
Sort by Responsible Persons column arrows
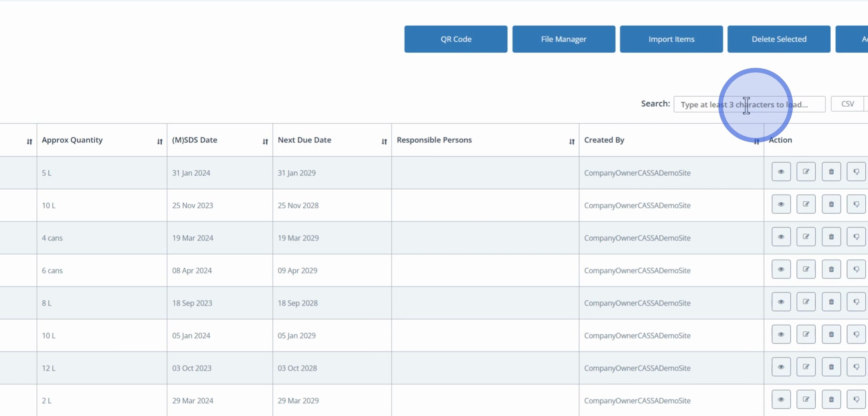(572, 142)
